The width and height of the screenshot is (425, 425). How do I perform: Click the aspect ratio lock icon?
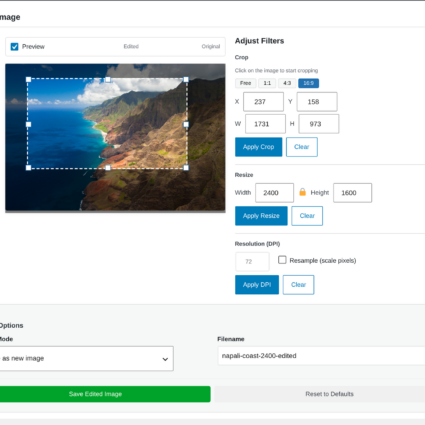[302, 192]
